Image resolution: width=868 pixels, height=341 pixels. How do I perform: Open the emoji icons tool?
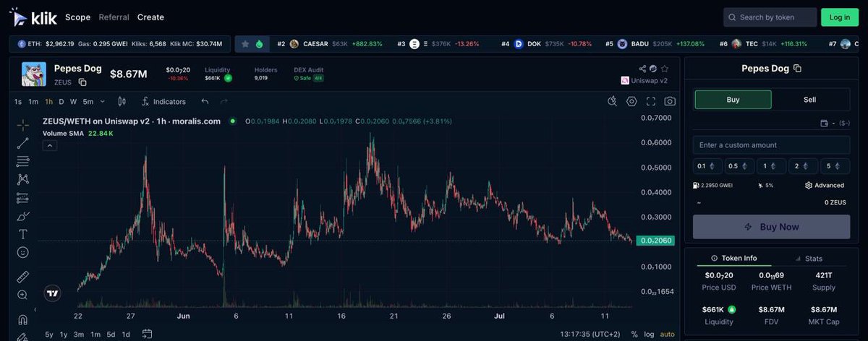(22, 253)
